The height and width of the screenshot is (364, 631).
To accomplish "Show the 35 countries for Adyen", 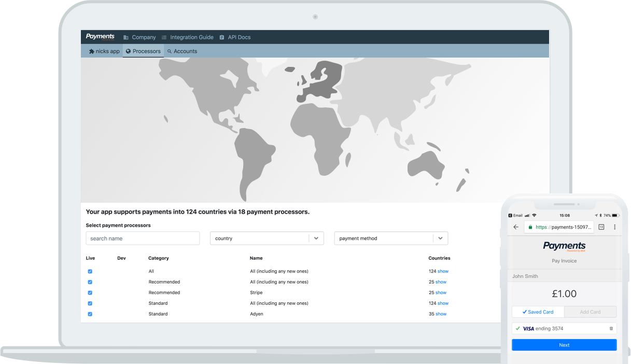I will coord(441,314).
